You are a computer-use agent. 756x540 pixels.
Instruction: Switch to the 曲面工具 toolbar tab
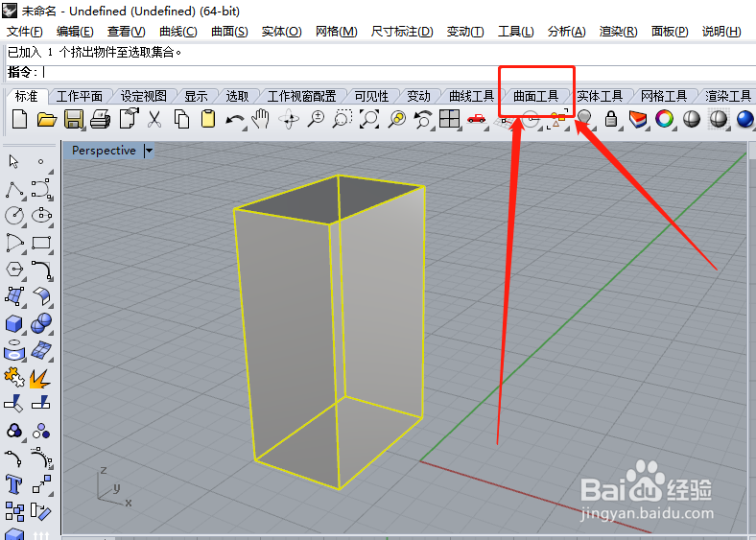[535, 97]
